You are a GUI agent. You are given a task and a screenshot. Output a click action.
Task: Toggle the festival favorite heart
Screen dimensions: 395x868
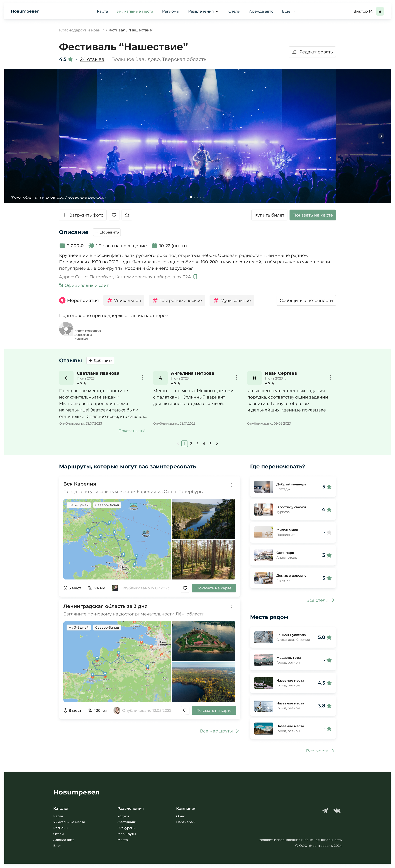pos(114,215)
